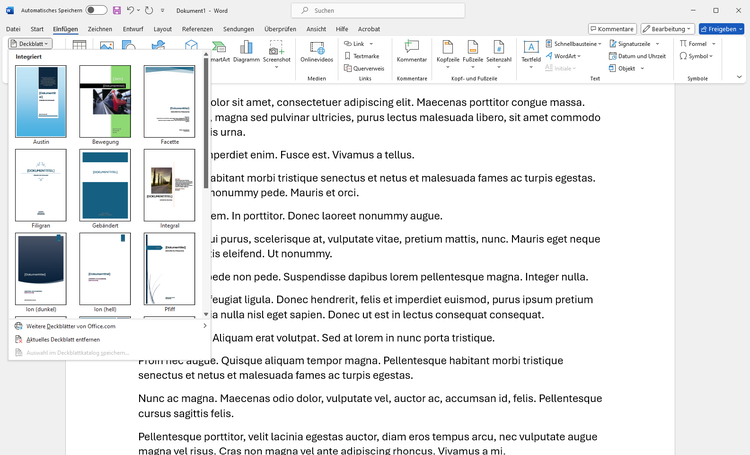Click the Bilder pictures icon
This screenshot has width=750, height=455.
[107, 45]
